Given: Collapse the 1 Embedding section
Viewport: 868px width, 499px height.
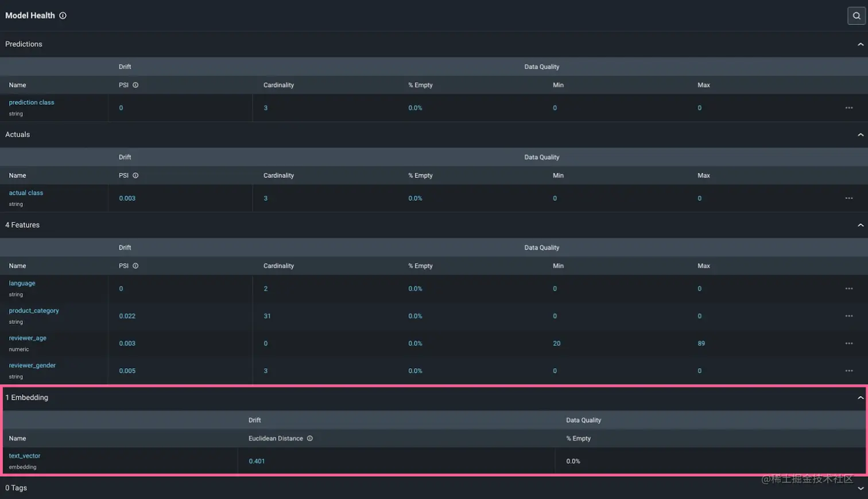Looking at the screenshot, I should (x=860, y=397).
